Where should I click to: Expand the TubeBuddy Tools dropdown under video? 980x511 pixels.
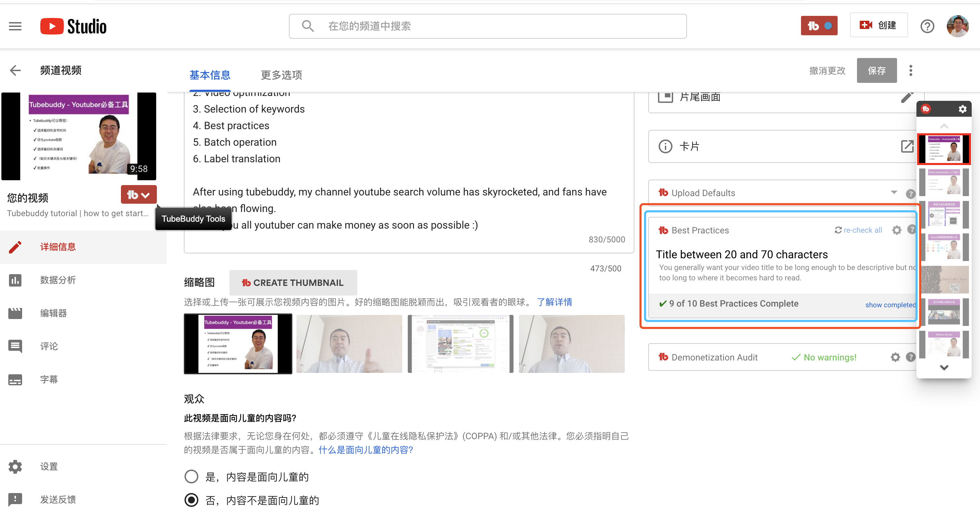(139, 195)
